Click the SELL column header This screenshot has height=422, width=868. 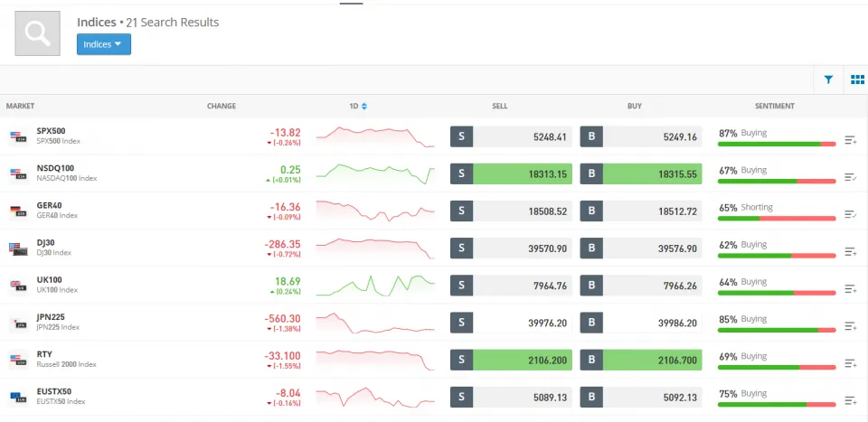point(500,107)
